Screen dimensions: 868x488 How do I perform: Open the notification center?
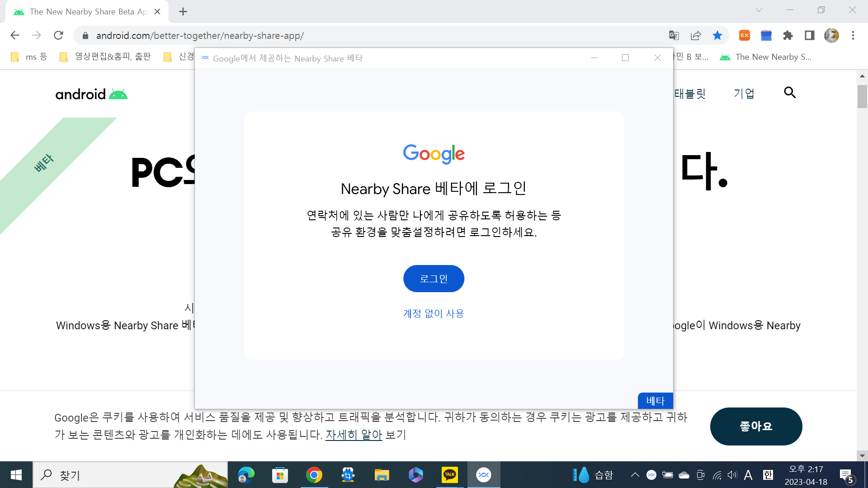[847, 475]
